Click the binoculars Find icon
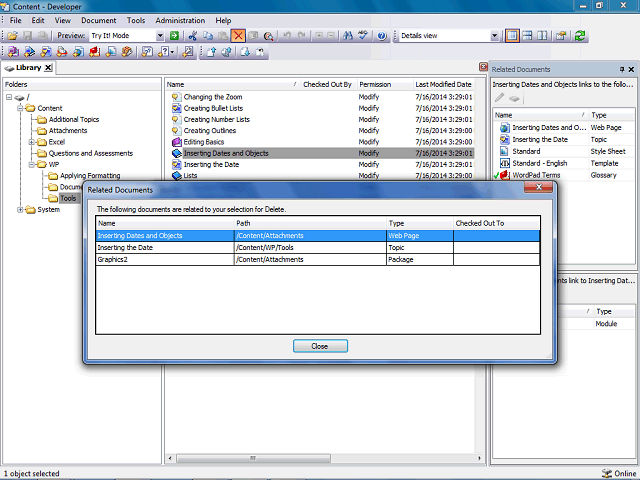 coord(348,36)
